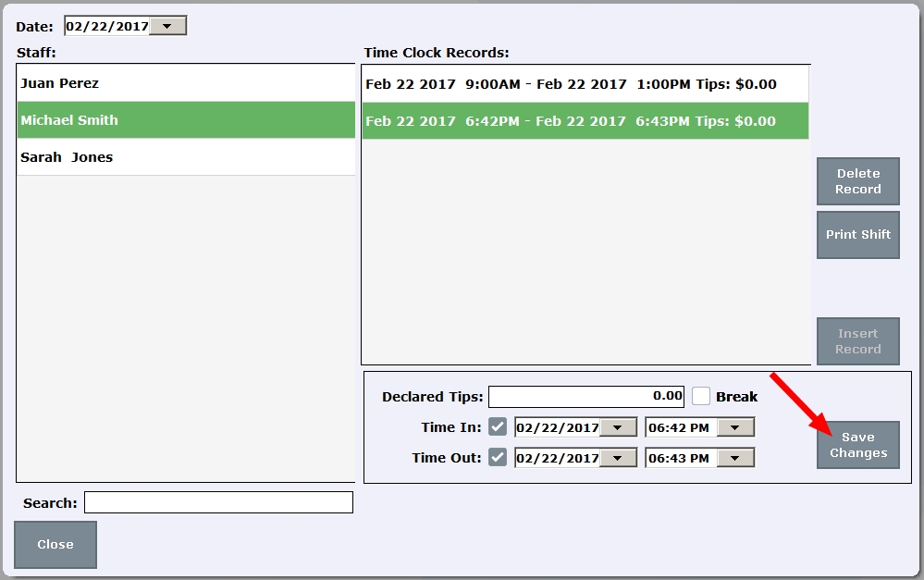Select the highlighted 6:42PM time clock record
This screenshot has height=580, width=924.
(x=585, y=120)
